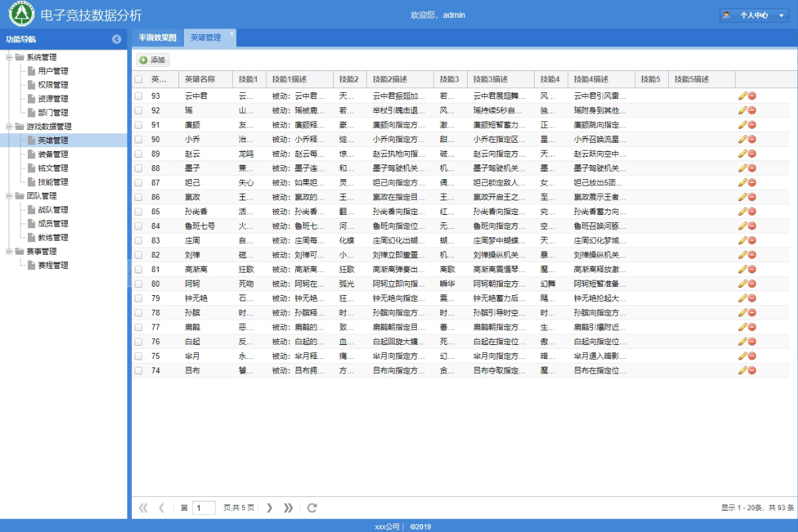The width and height of the screenshot is (798, 532).
Task: Delete the 孙尚香 hero row
Action: coord(752,212)
